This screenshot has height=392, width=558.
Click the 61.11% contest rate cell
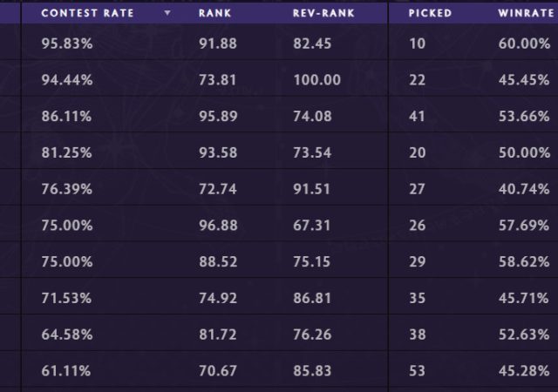click(x=66, y=369)
